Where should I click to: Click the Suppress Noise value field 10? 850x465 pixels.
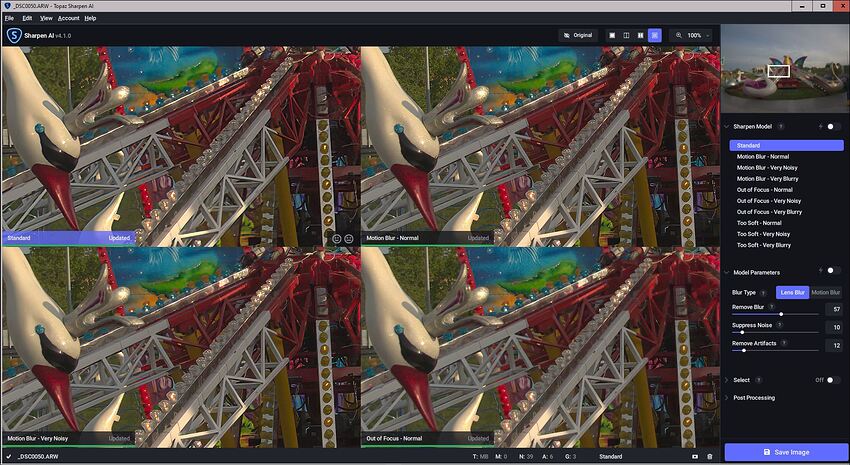[834, 327]
